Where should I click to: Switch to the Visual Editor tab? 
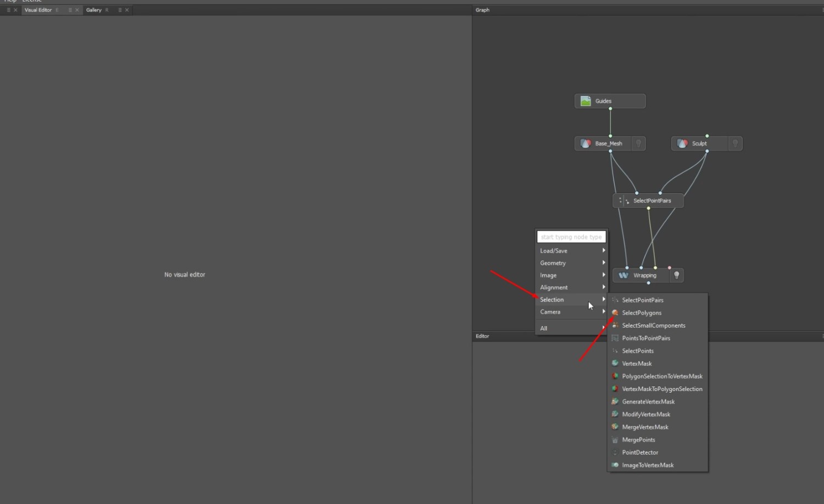tap(38, 10)
